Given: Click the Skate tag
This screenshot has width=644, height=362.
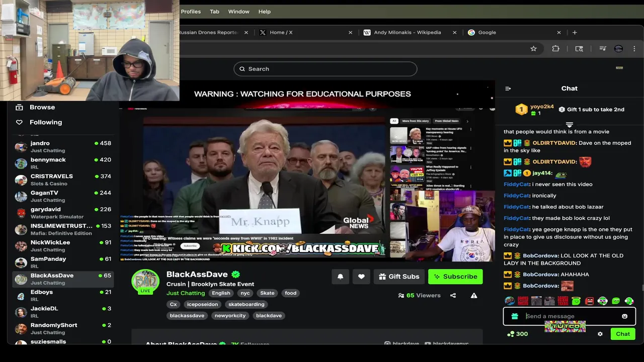Looking at the screenshot, I should coord(267,293).
